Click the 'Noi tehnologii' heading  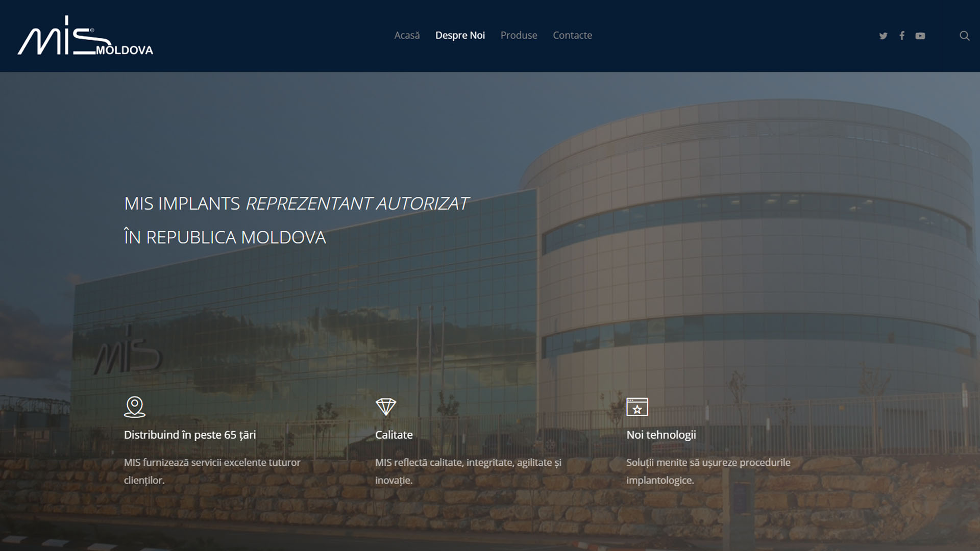tap(661, 435)
